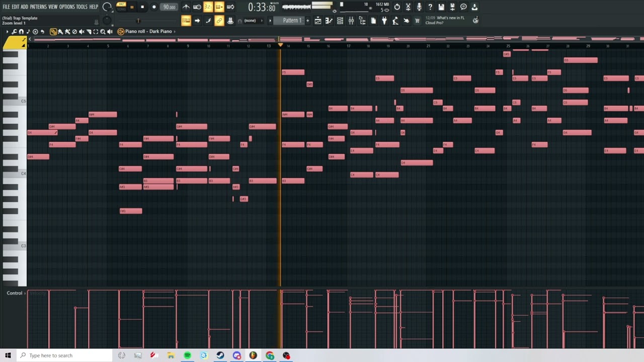
Task: Toggle loop recording button
Action: (x=230, y=7)
